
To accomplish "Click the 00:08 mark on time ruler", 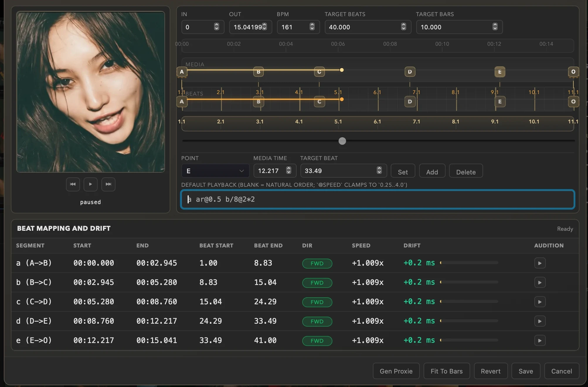I will pos(390,44).
